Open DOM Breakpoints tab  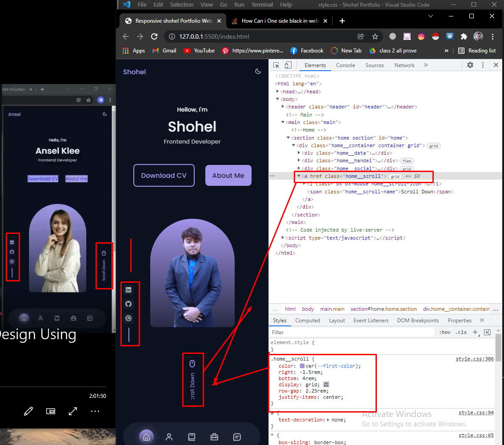(x=418, y=321)
